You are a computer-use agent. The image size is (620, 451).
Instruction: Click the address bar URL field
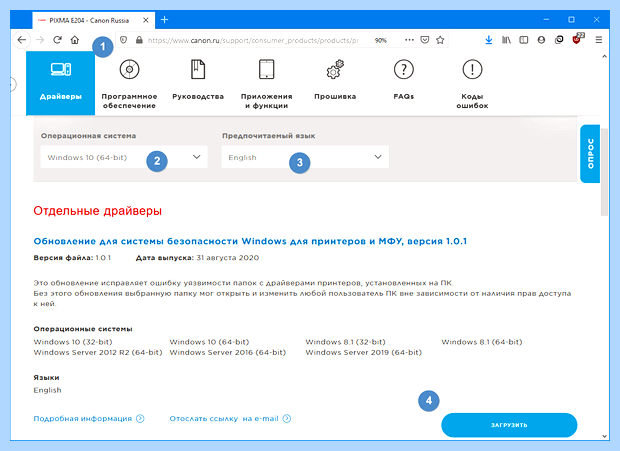(253, 40)
